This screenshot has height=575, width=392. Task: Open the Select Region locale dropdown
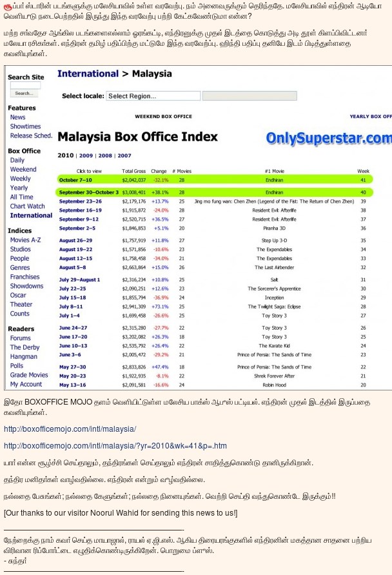(153, 96)
